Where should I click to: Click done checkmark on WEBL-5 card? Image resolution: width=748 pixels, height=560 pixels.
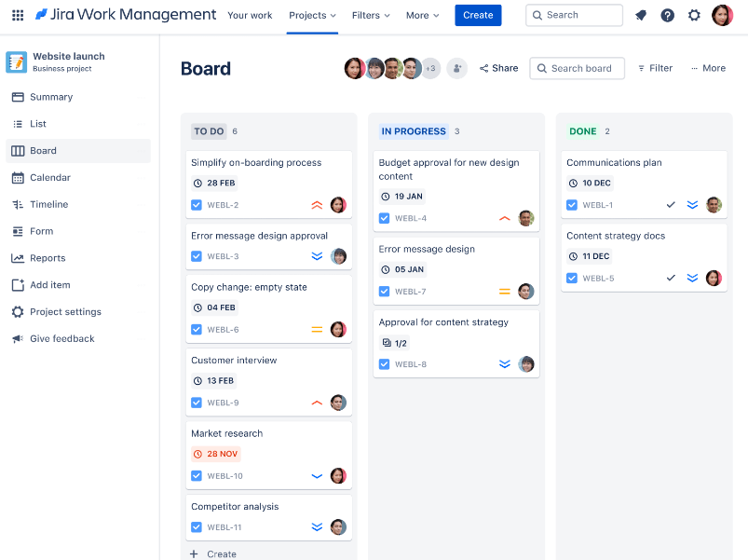[x=671, y=278]
